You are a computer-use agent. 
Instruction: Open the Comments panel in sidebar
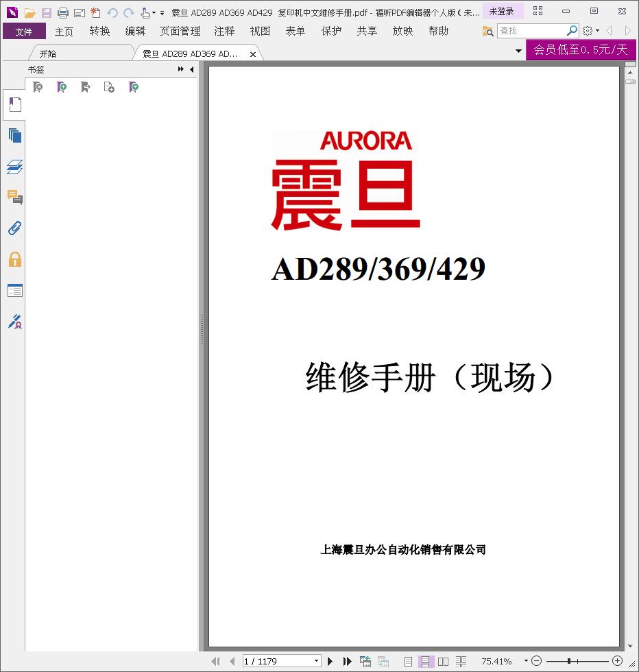click(15, 197)
